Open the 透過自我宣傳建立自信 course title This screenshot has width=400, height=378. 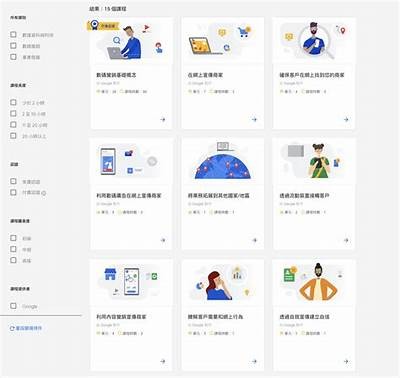click(x=304, y=317)
